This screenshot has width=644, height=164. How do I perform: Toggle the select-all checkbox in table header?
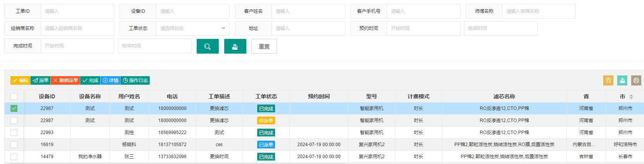[x=14, y=96]
